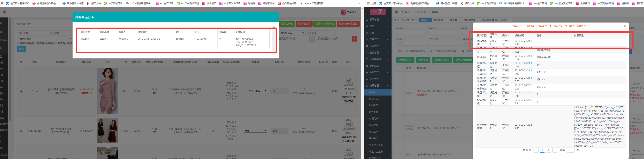
Task: Show more bookmarks chevron in left browser
Action: tap(359, 3)
